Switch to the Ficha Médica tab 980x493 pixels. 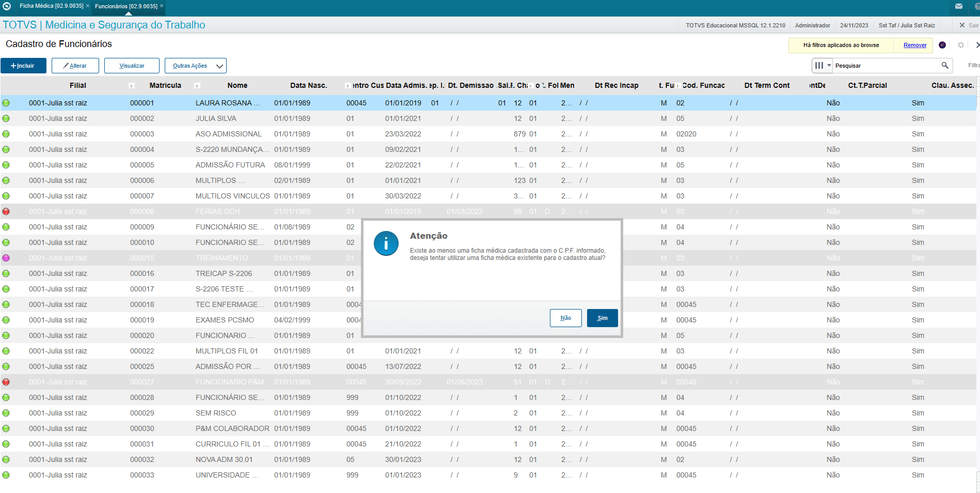[52, 6]
